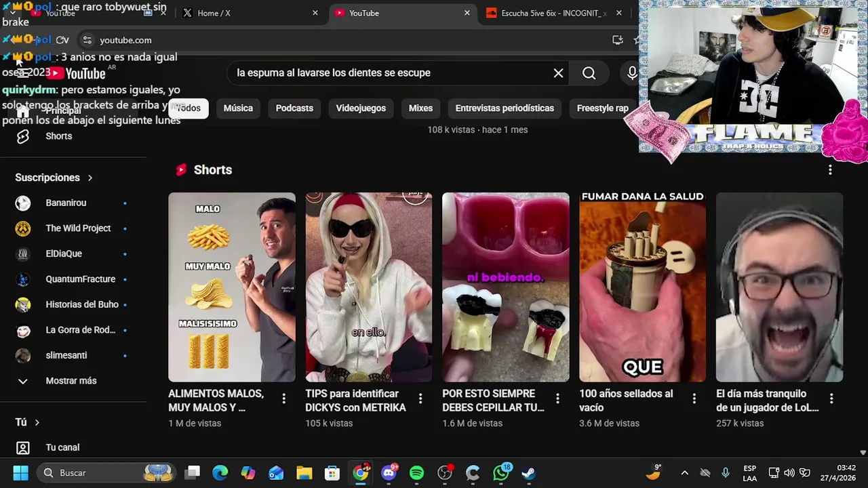Open Shorts shelf more-options menu

(830, 170)
